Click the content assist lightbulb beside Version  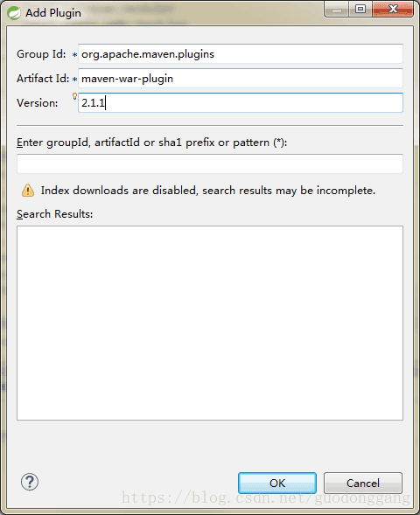74,96
